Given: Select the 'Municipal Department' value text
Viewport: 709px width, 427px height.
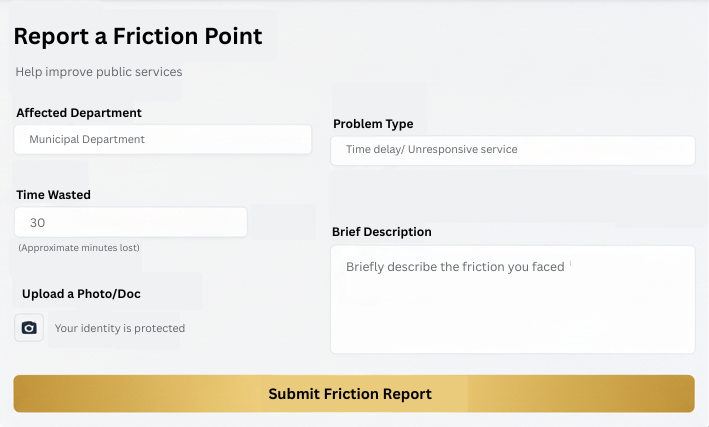Looking at the screenshot, I should click(87, 140).
